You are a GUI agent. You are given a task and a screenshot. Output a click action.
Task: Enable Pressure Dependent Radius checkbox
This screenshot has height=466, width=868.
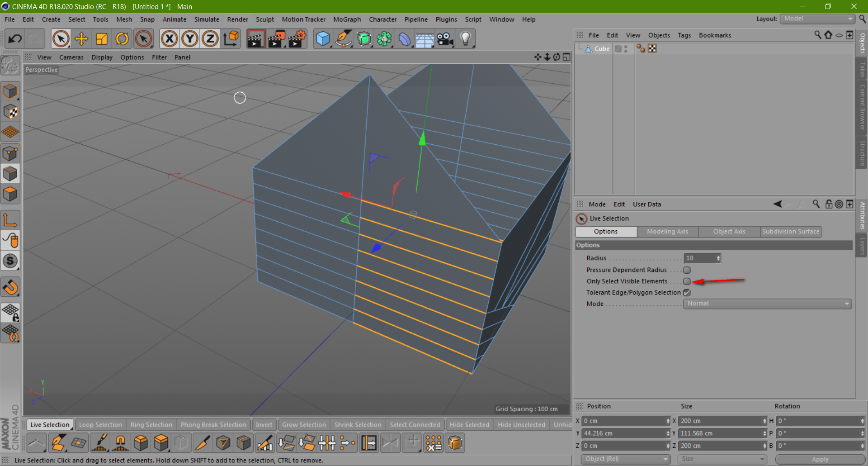[687, 270]
